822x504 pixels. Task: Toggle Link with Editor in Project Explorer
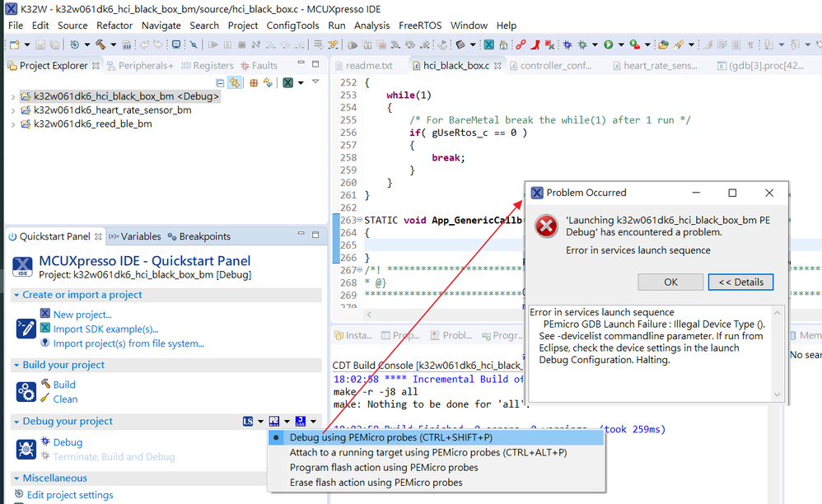click(x=235, y=83)
